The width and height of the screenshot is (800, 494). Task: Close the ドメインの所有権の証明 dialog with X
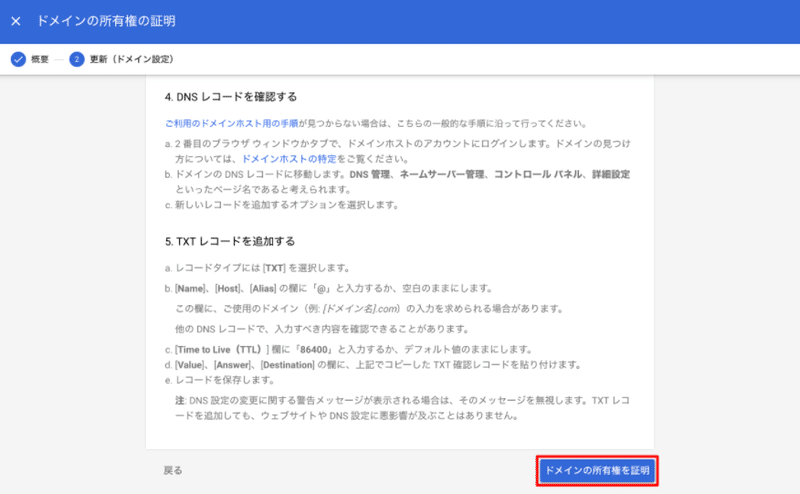pyautogui.click(x=16, y=21)
